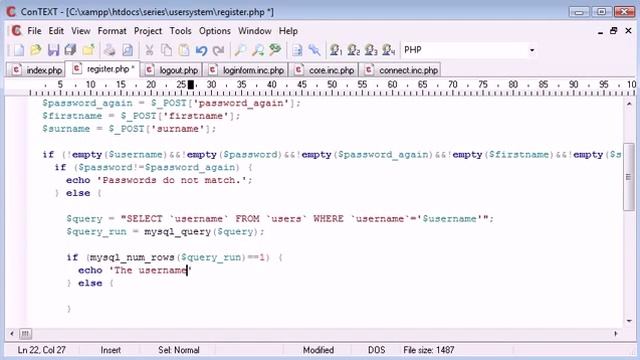Screen dimensions: 640x360
Task: Click the Copy icon
Action: 167,50
